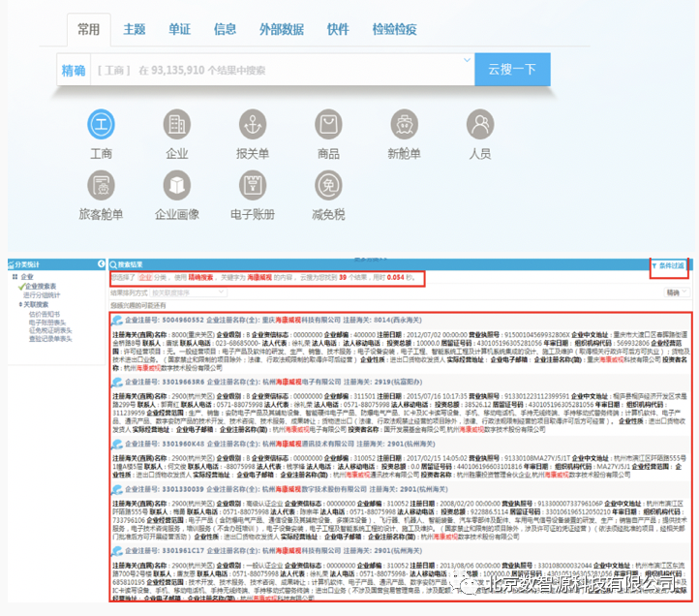
Task: Expand the 企业 tree node
Action: [x=15, y=277]
